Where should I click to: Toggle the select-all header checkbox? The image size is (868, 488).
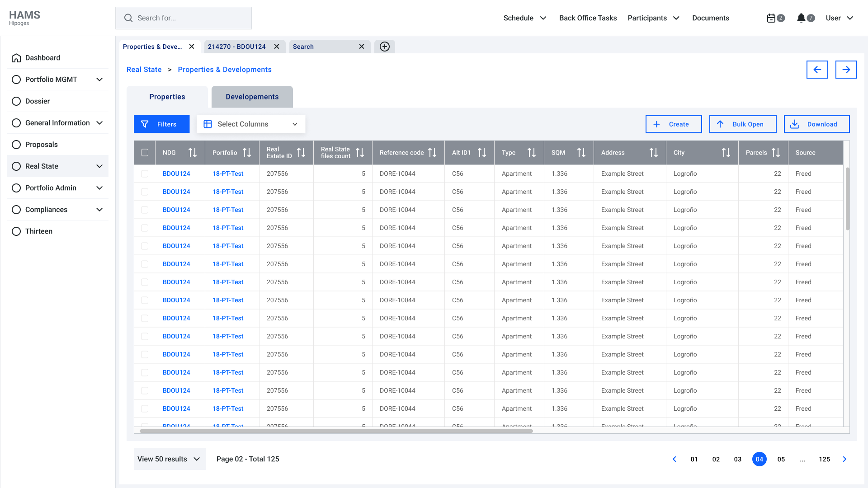click(x=145, y=153)
